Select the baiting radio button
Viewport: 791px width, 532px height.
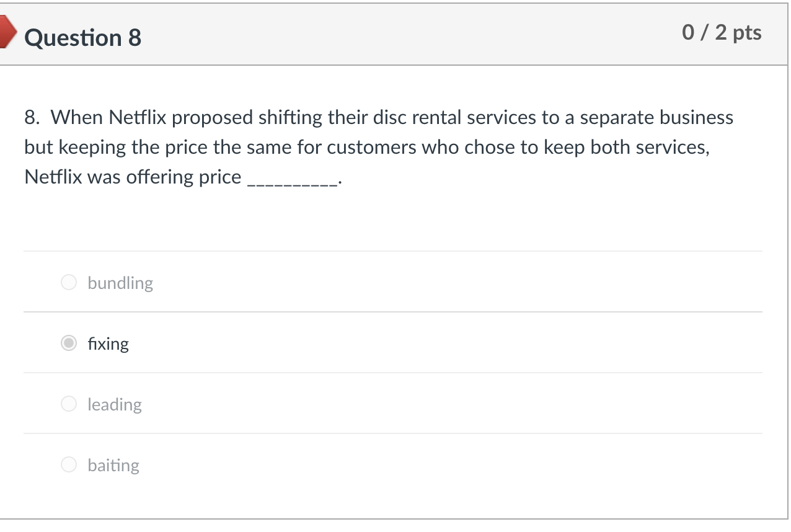tap(68, 464)
